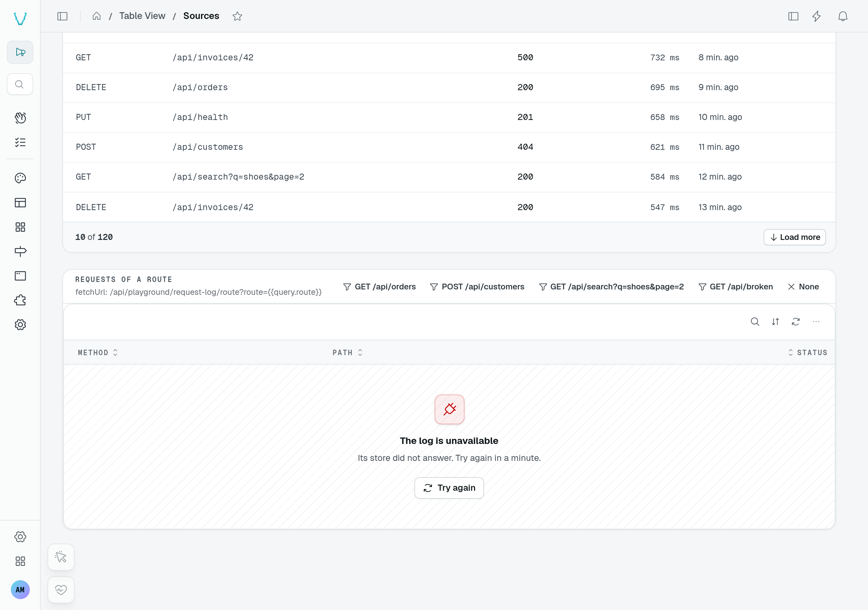868x610 pixels.
Task: Click the 500 status cell
Action: (525, 58)
